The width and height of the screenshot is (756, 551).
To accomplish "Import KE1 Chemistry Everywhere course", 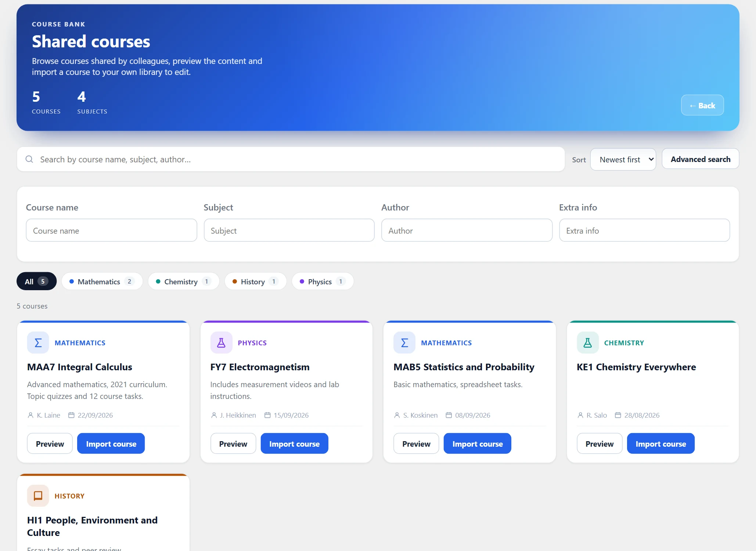I will coord(660,444).
